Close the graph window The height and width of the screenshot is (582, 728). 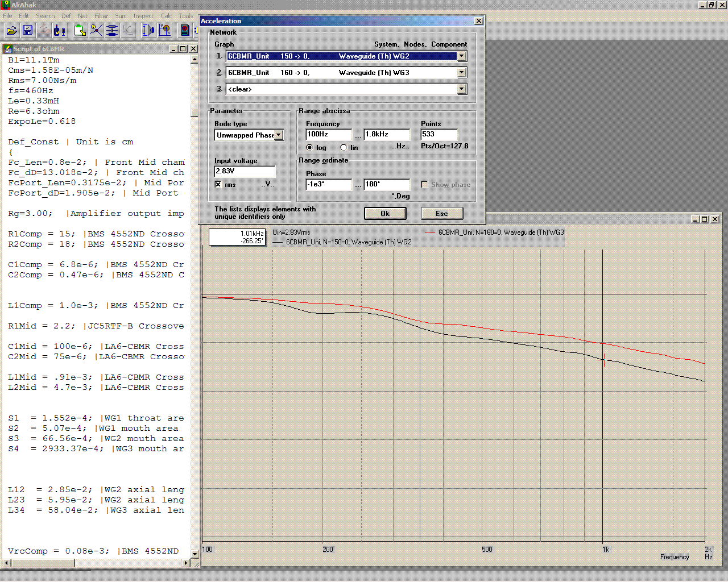715,219
